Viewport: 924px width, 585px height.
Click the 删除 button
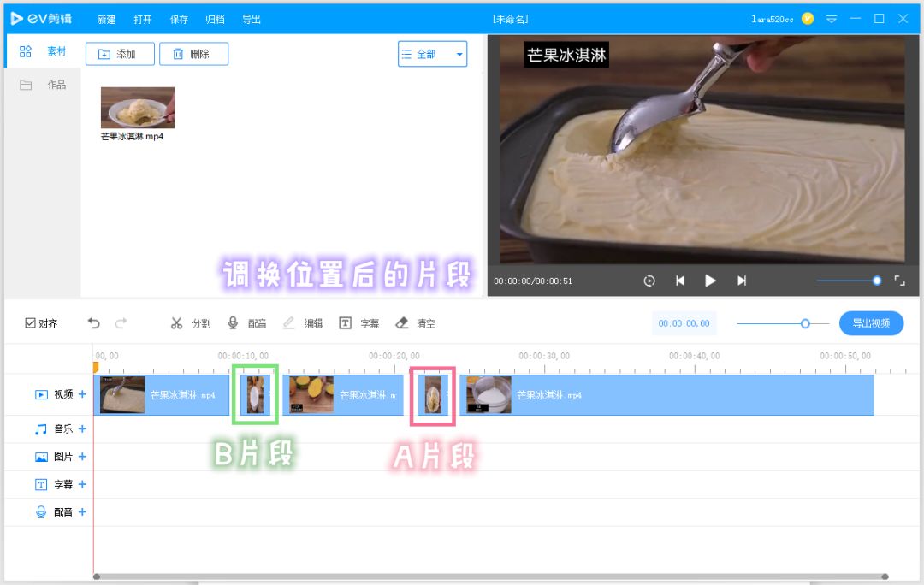coord(194,54)
